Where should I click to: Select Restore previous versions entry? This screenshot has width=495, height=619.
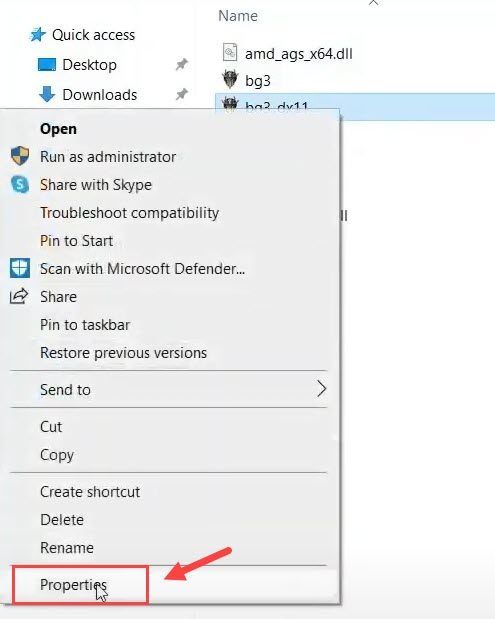click(x=124, y=353)
